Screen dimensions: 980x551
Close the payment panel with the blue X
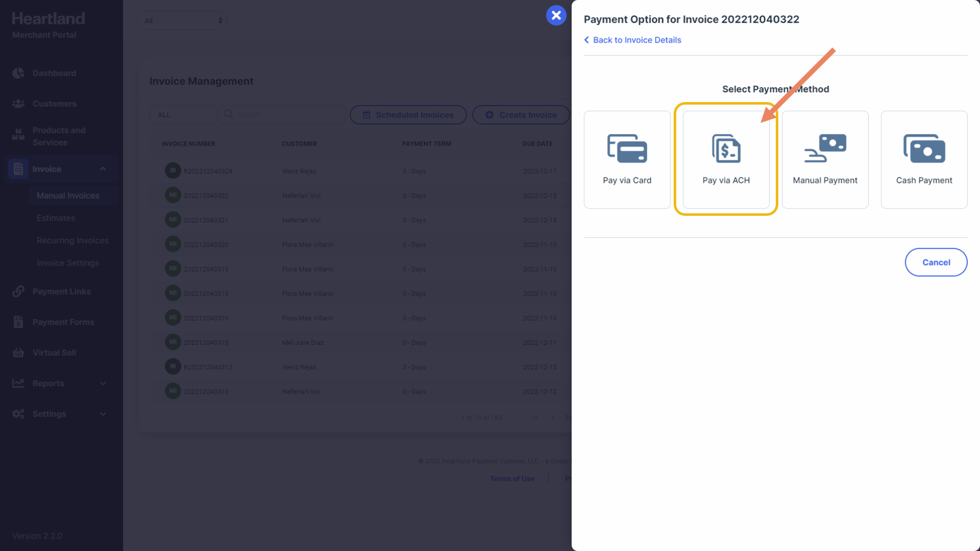point(556,15)
